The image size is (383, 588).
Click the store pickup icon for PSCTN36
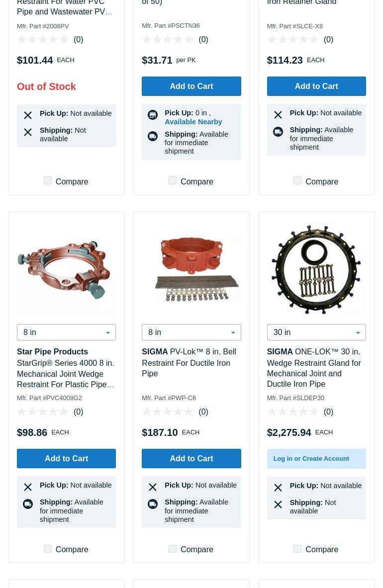click(153, 115)
